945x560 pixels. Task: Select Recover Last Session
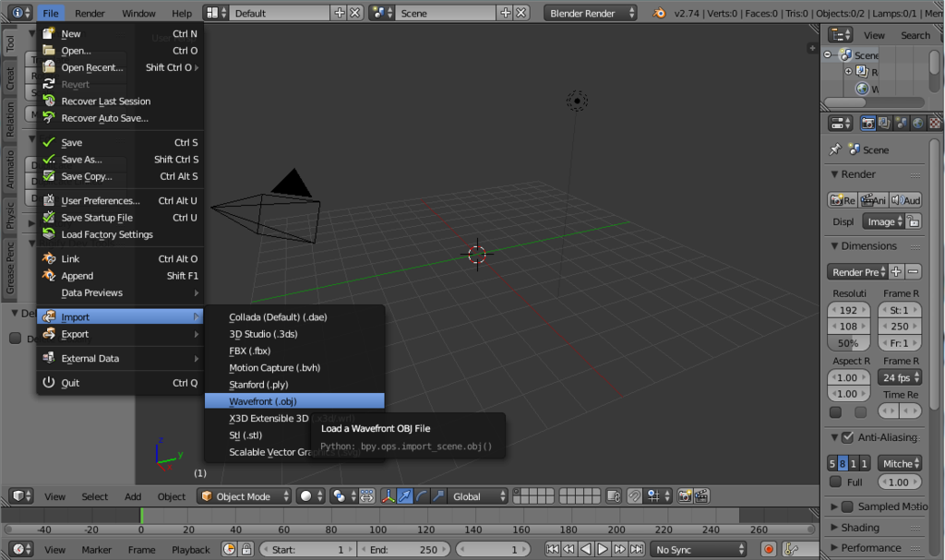(x=120, y=101)
